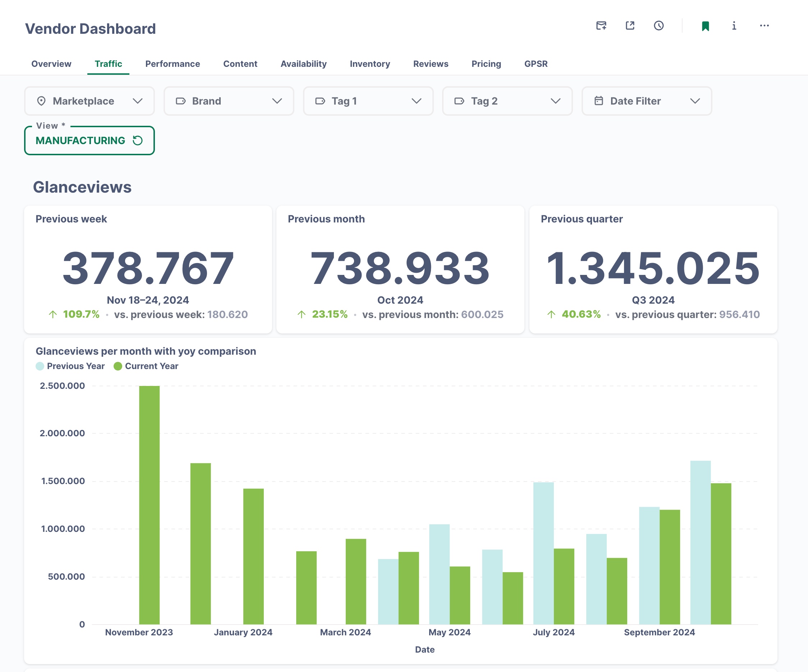Open the Inventory tab
The image size is (808, 672).
(x=370, y=64)
